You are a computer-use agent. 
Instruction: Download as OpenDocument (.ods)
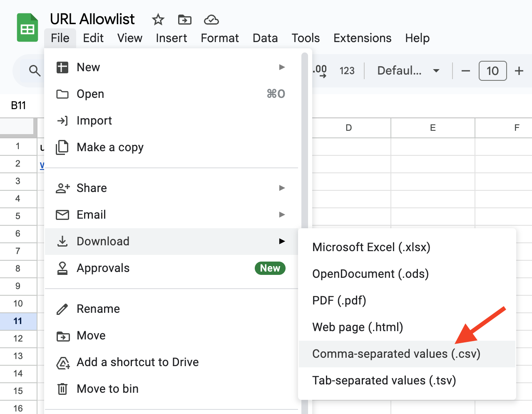pyautogui.click(x=407, y=274)
